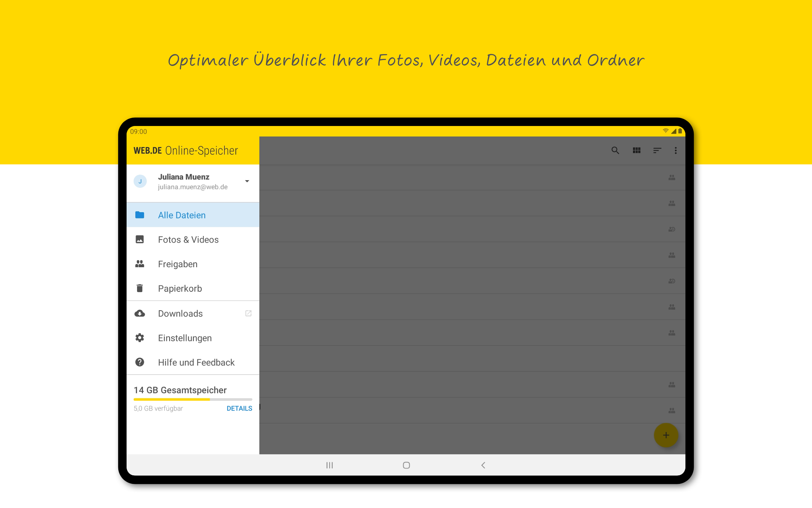The width and height of the screenshot is (812, 508).
Task: Tap the Android recent apps button
Action: coord(330,465)
